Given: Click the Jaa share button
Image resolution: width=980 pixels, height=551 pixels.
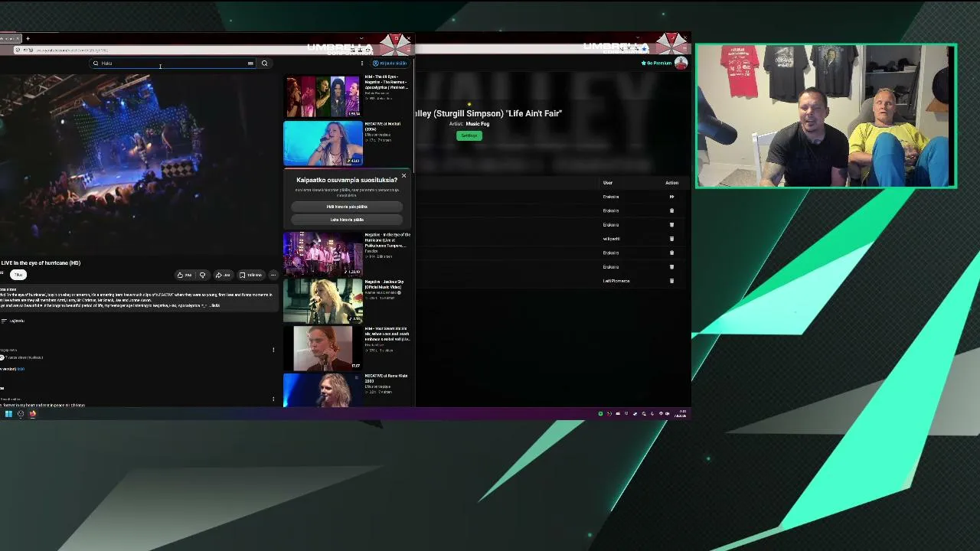Looking at the screenshot, I should [223, 275].
